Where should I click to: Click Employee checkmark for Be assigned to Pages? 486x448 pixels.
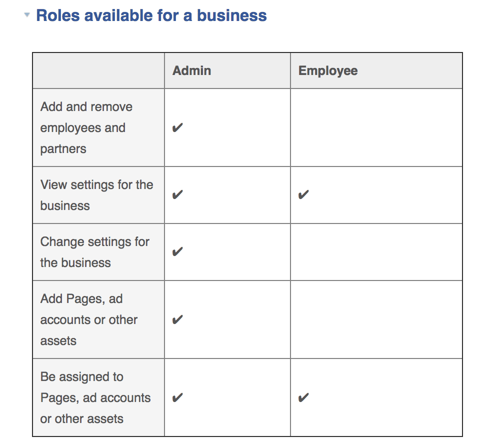coord(303,398)
